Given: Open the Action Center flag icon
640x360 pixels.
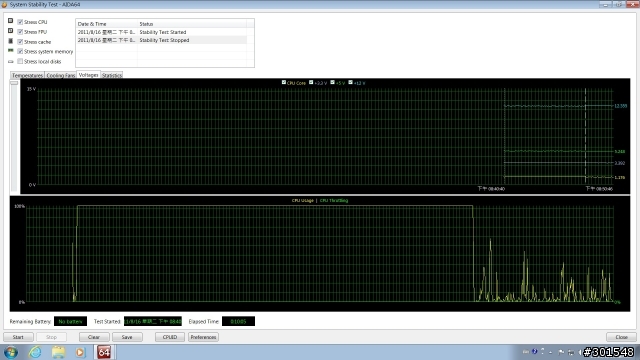Looking at the screenshot, I should [x=561, y=352].
